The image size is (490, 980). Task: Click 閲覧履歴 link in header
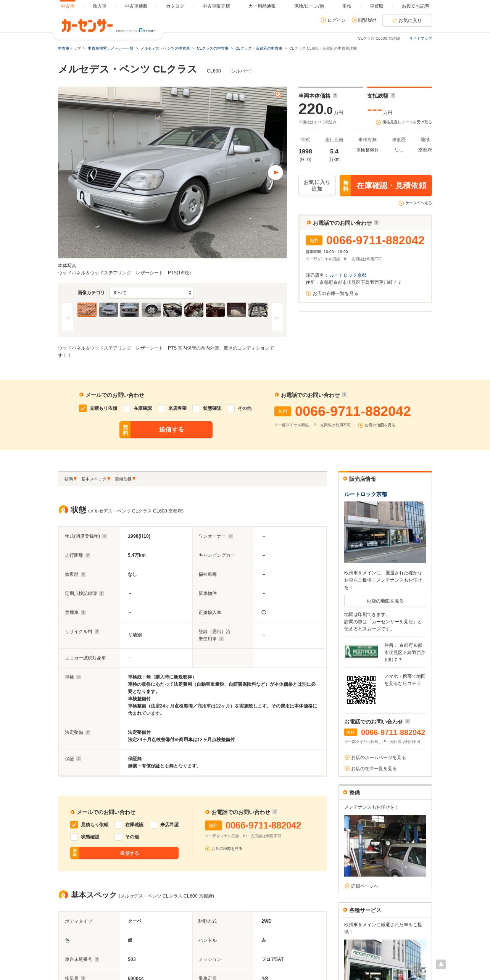(364, 20)
